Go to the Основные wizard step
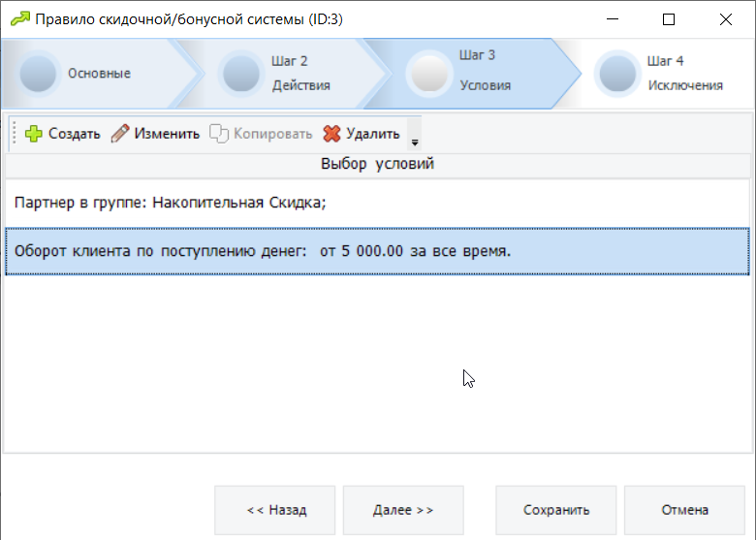The height and width of the screenshot is (540, 756). pos(99,74)
